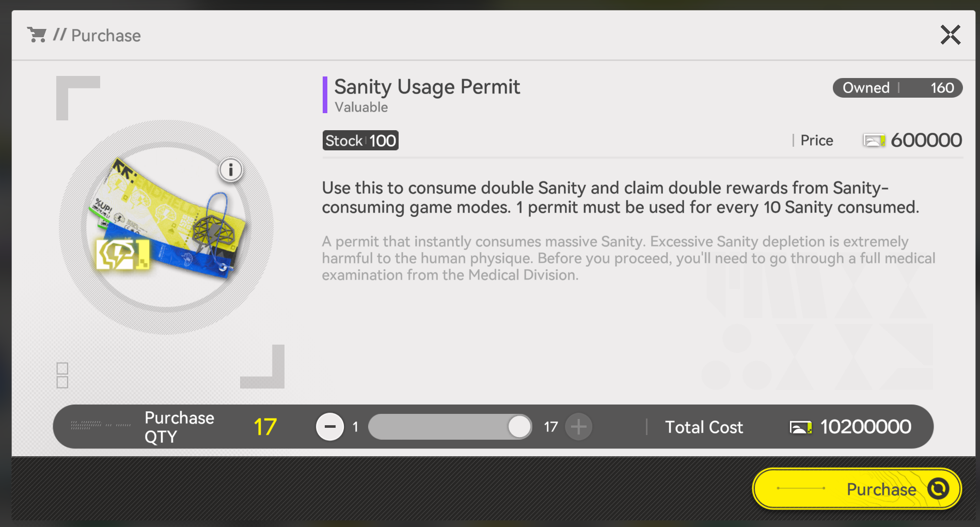Click the currency icon beside Total Cost
The height and width of the screenshot is (527, 980).
[x=800, y=427]
